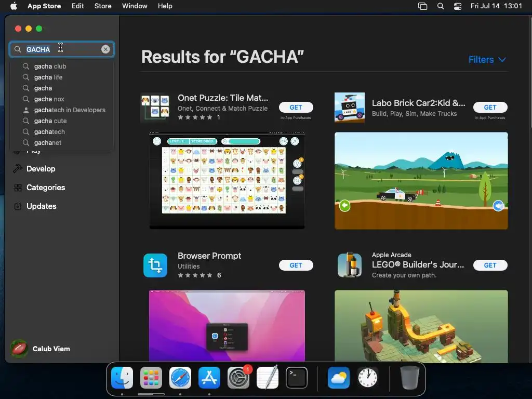Open the App Store menu

pyautogui.click(x=44, y=6)
